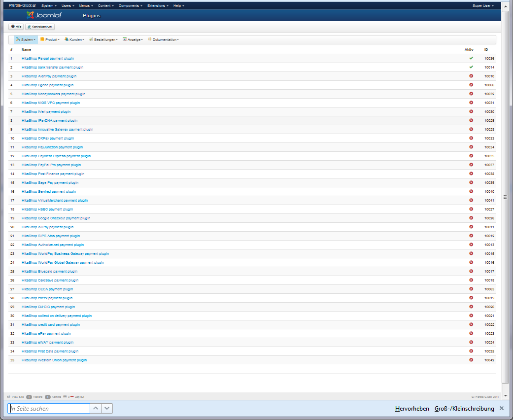Image resolution: width=513 pixels, height=420 pixels.
Task: Toggle Payment Express plugin status icon
Action: pyautogui.click(x=471, y=156)
